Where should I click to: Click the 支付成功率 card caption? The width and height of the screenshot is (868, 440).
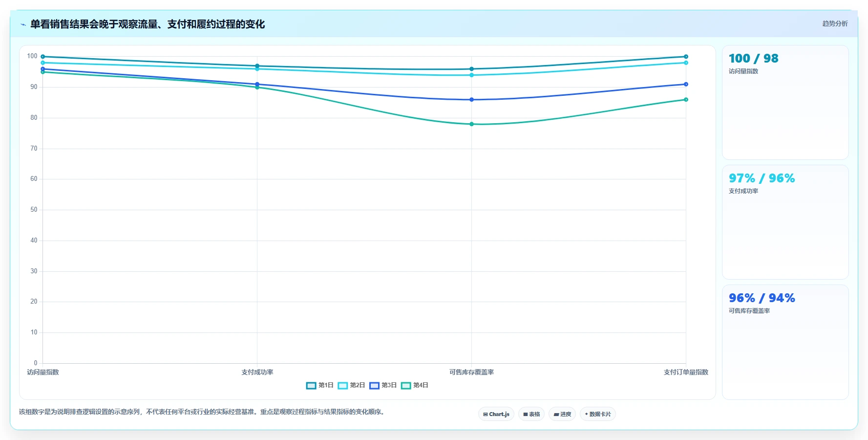tap(743, 191)
